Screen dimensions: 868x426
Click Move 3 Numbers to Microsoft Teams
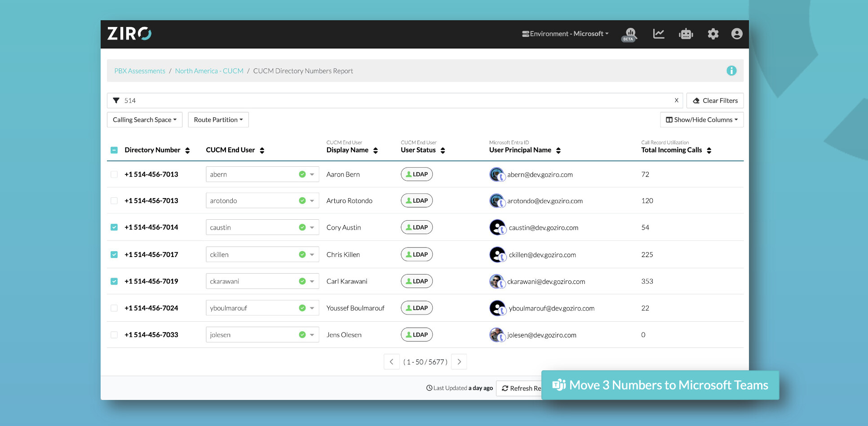point(660,385)
